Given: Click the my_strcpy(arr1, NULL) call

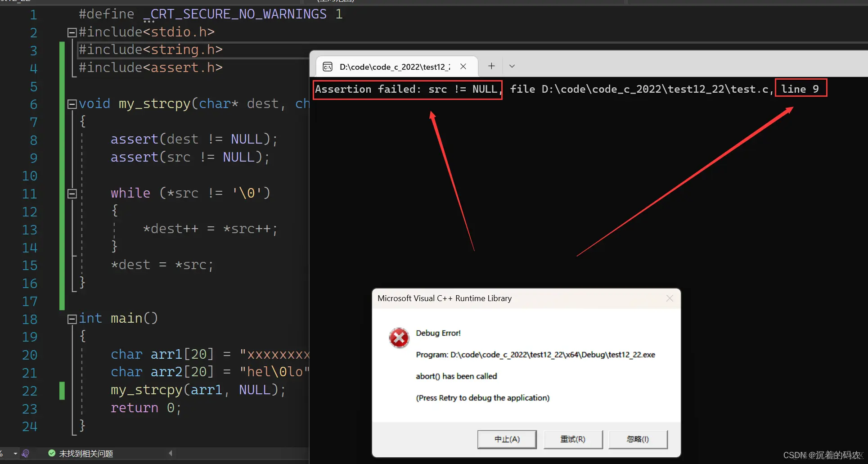Looking at the screenshot, I should pos(198,390).
